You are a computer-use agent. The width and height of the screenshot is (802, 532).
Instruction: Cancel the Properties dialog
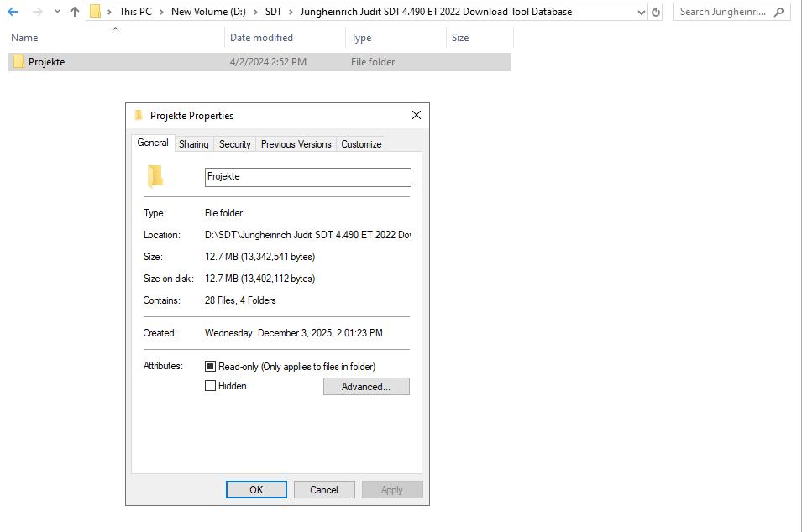(x=324, y=489)
